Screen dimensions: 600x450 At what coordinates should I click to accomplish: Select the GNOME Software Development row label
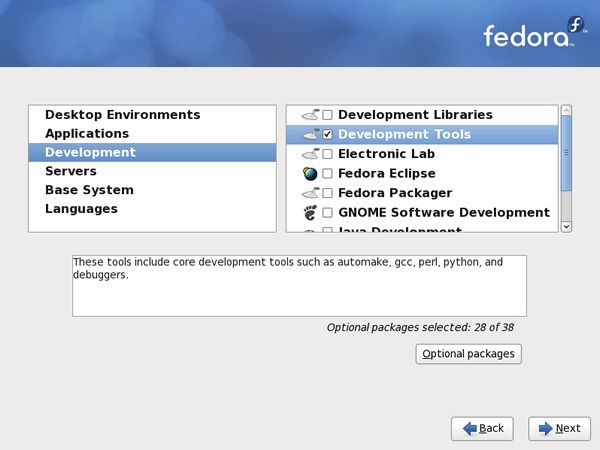click(x=444, y=212)
